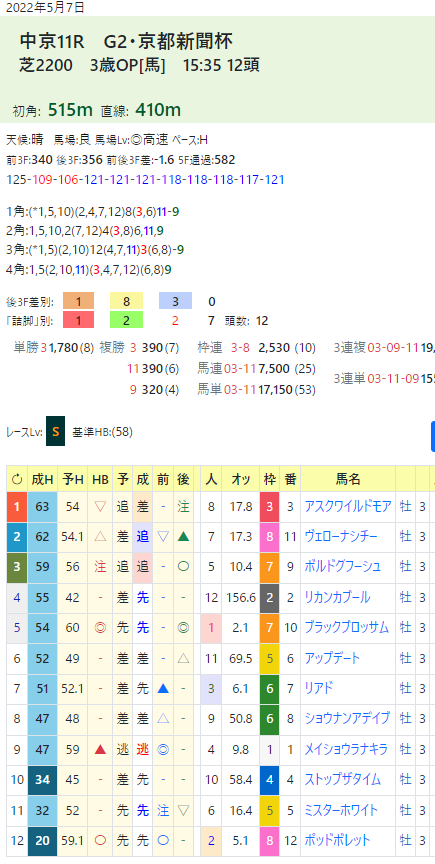Open horse ミスターホワイト link
Screen dimensions: 435x864
click(x=341, y=809)
